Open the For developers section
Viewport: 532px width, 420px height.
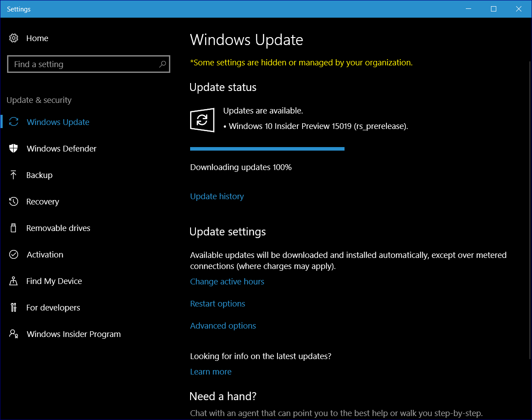click(x=53, y=308)
